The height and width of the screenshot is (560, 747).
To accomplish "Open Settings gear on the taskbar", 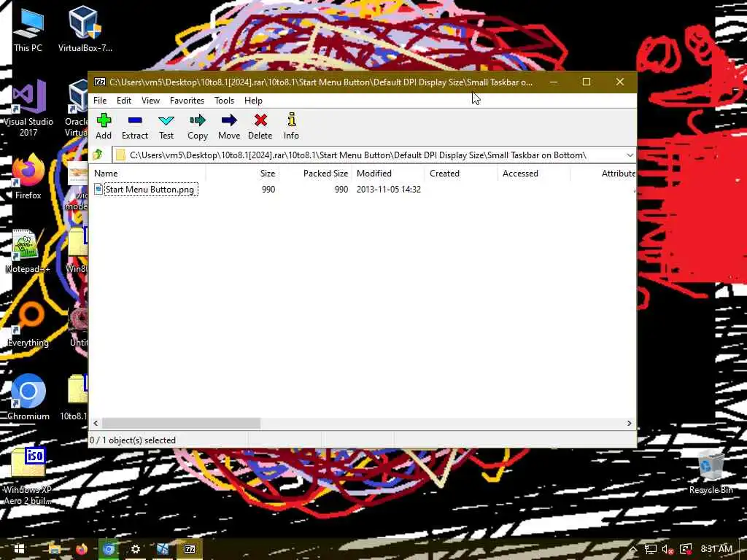I will pyautogui.click(x=136, y=549).
